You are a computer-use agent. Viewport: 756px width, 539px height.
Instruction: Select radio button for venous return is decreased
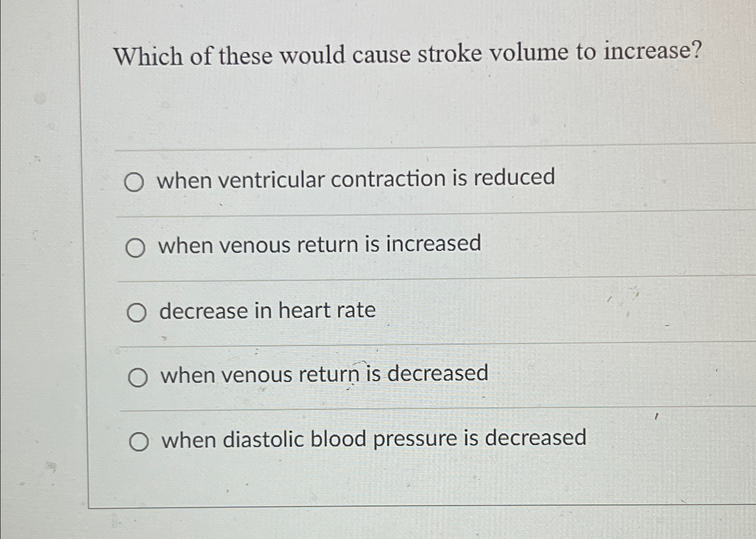(139, 378)
